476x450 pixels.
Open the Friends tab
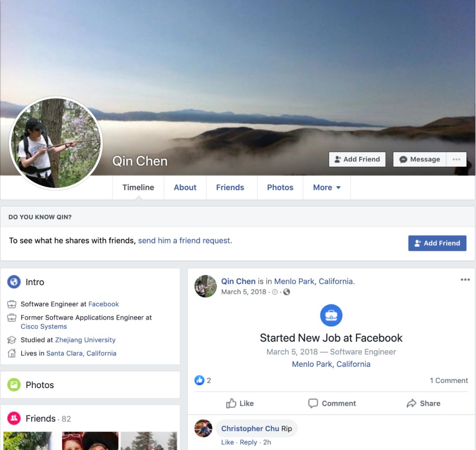pyautogui.click(x=230, y=187)
